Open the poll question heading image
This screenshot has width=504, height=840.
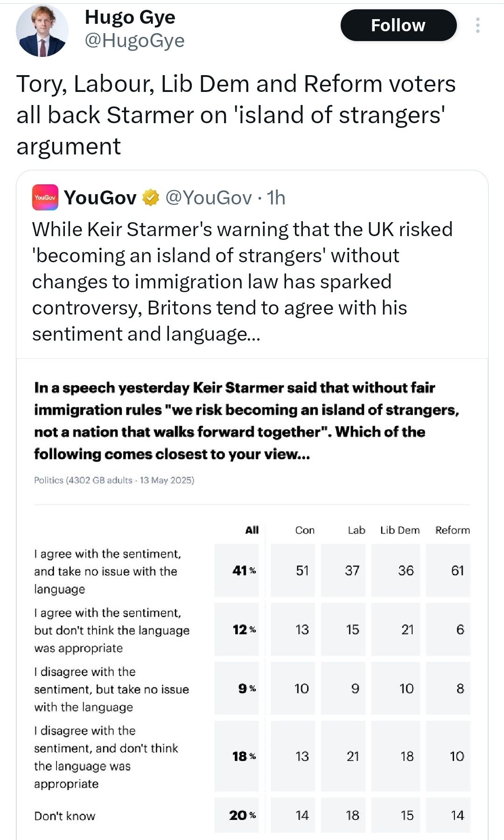pos(246,420)
